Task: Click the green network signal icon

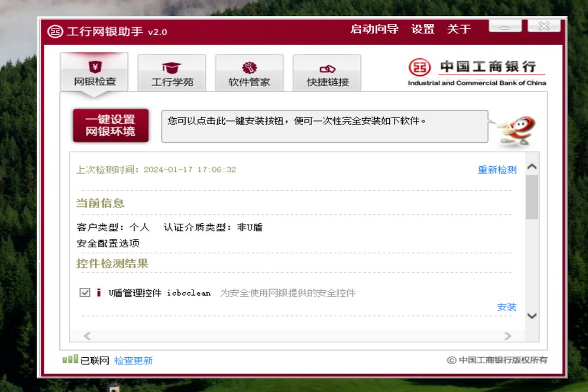Action: click(x=70, y=359)
